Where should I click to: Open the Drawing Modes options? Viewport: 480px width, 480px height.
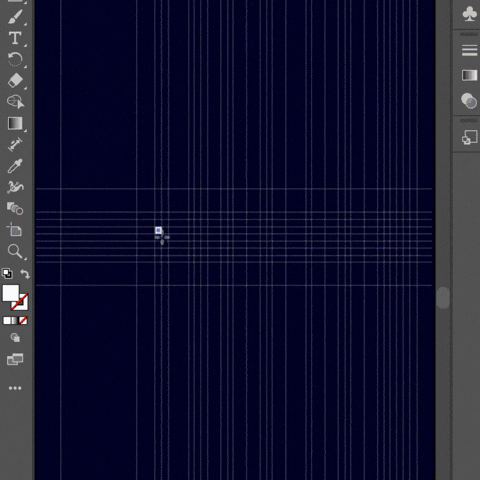[15, 338]
